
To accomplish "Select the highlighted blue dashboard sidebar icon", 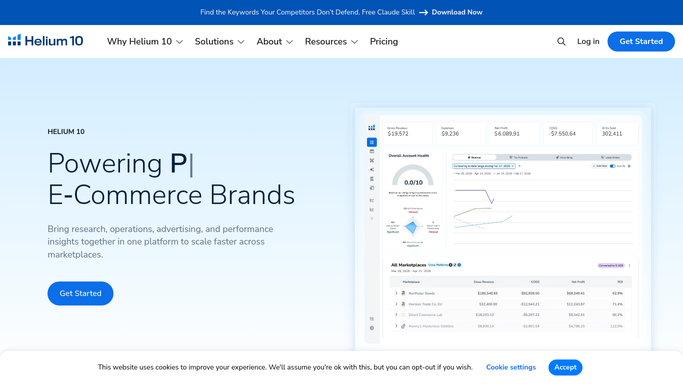I will point(372,142).
